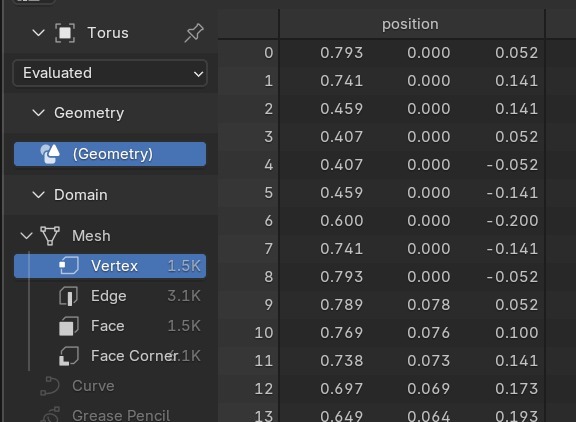Select the Face Corner domain
Viewport: 576px width, 422px height.
pyautogui.click(x=110, y=356)
